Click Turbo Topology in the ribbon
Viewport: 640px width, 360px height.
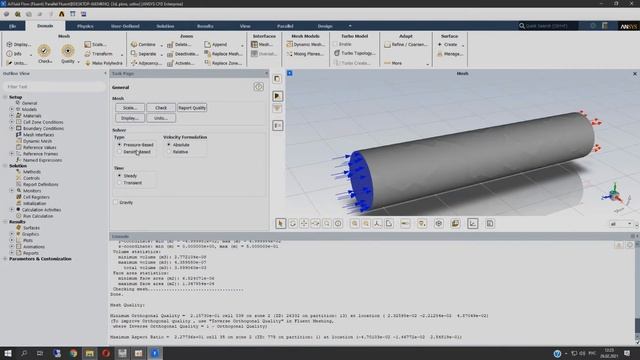[x=354, y=53]
